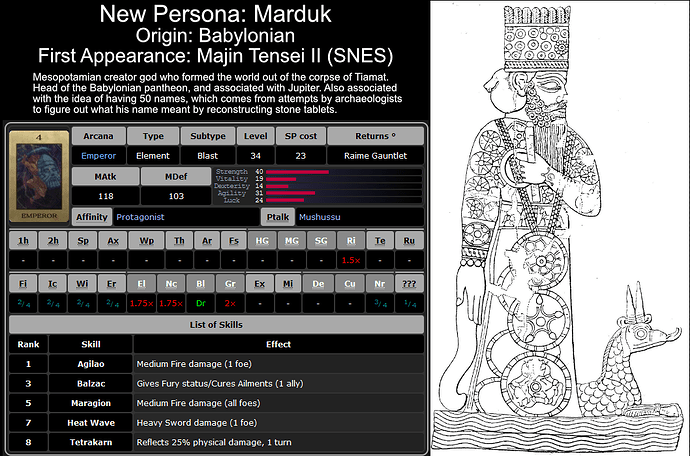690x456 pixels.
Task: Select the Wp whip icon
Action: (x=147, y=241)
